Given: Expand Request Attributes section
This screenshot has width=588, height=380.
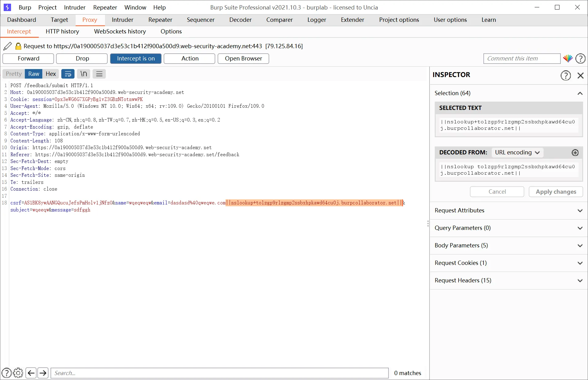Looking at the screenshot, I should coord(509,210).
